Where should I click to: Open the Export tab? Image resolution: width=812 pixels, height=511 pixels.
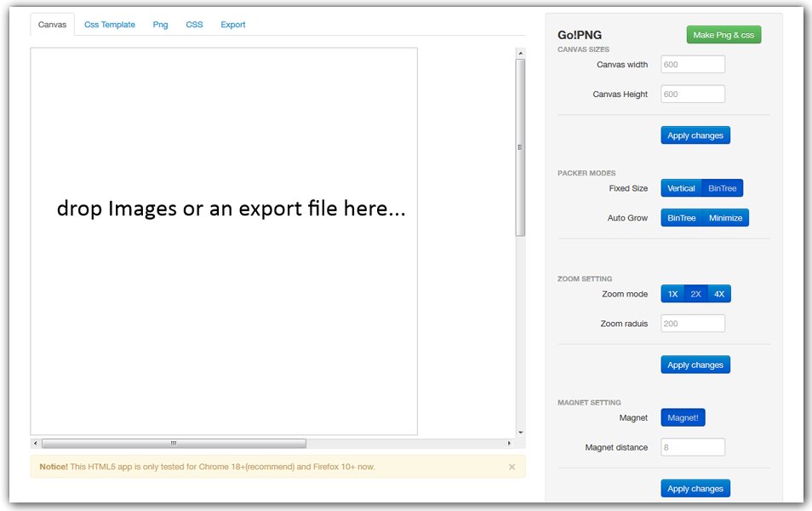(233, 25)
